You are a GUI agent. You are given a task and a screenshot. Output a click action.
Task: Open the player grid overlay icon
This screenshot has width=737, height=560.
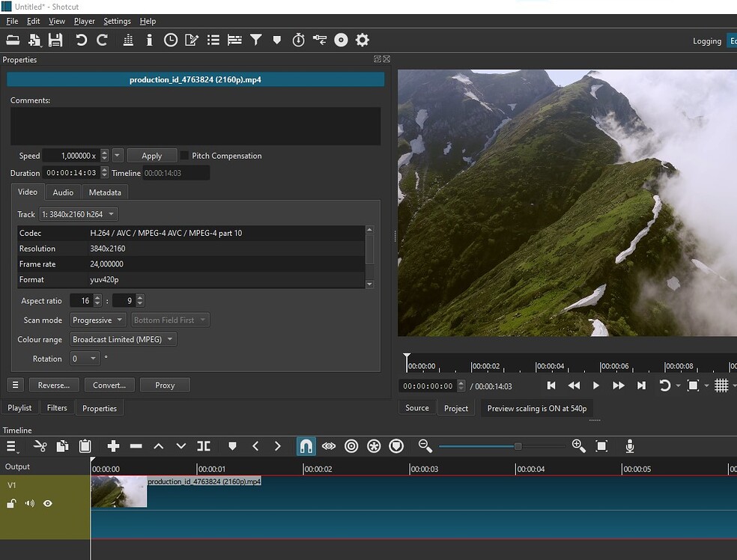tap(723, 386)
